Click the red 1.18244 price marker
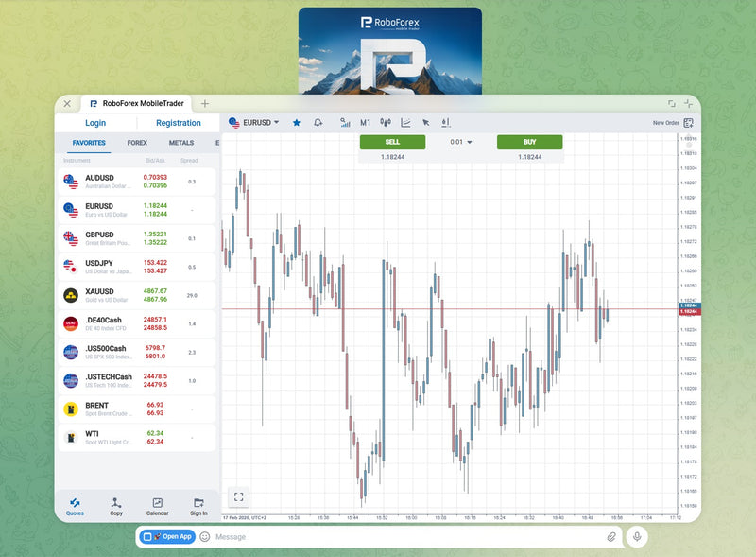This screenshot has width=756, height=557. tap(690, 312)
